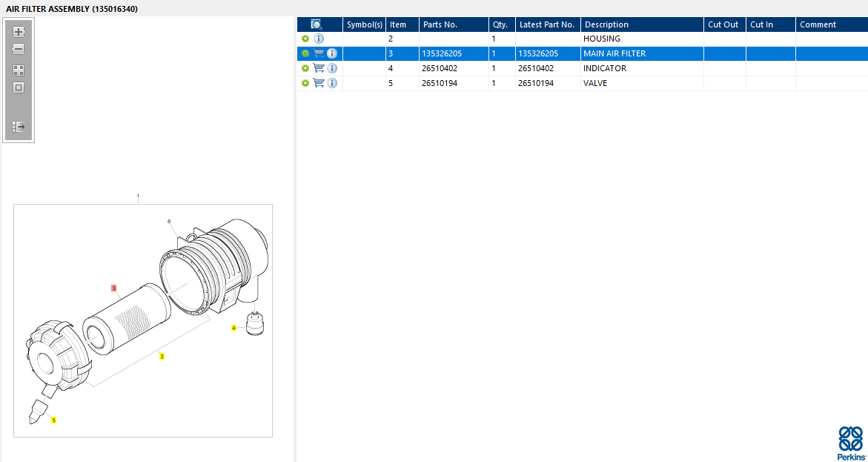
Task: Click green gear icon for VALVE row
Action: click(x=305, y=83)
